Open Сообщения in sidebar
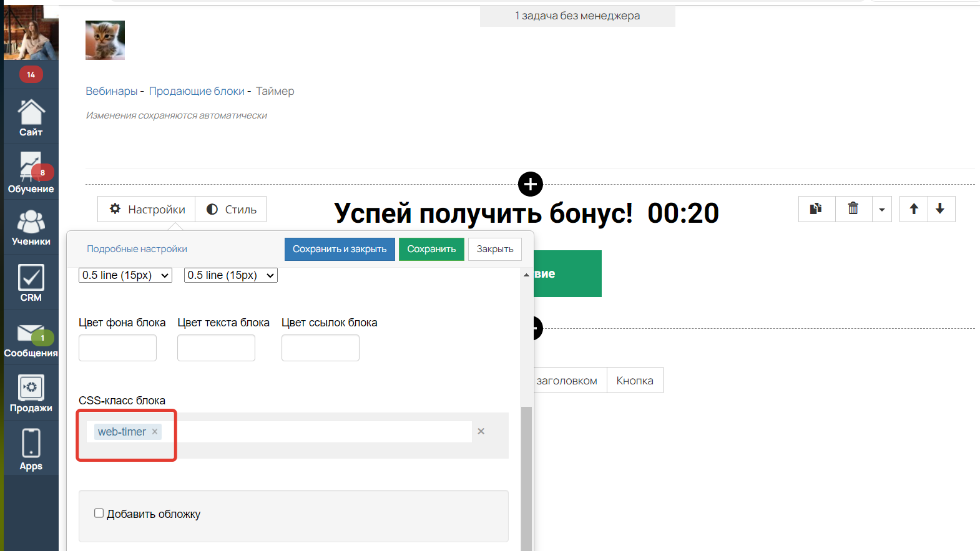The width and height of the screenshot is (980, 551). tap(31, 340)
